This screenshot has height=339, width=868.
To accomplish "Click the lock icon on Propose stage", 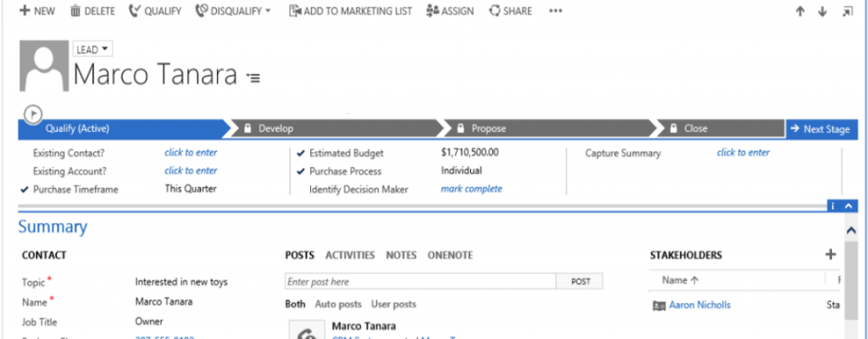I will coord(460,128).
